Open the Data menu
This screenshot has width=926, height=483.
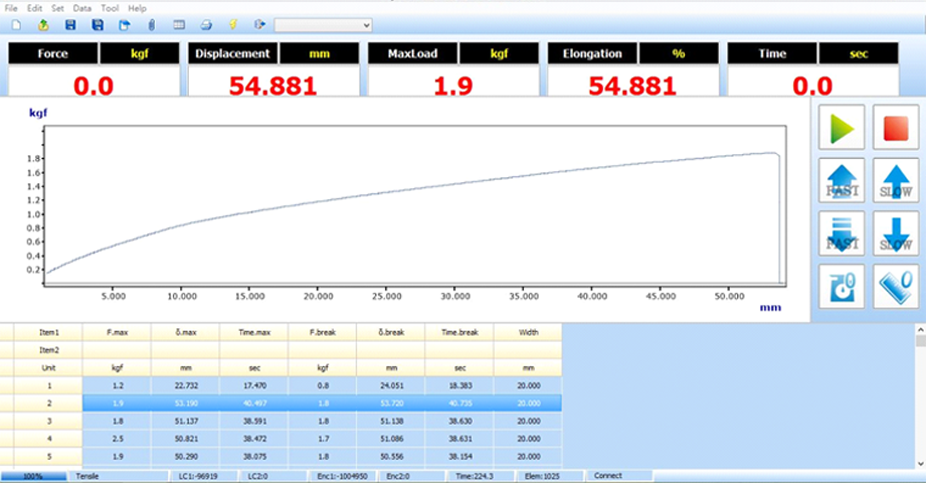pyautogui.click(x=82, y=8)
